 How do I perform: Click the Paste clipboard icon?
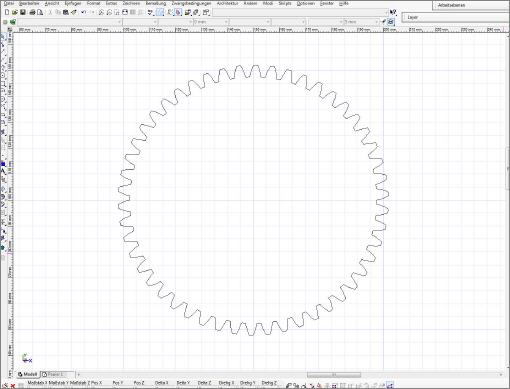point(66,13)
